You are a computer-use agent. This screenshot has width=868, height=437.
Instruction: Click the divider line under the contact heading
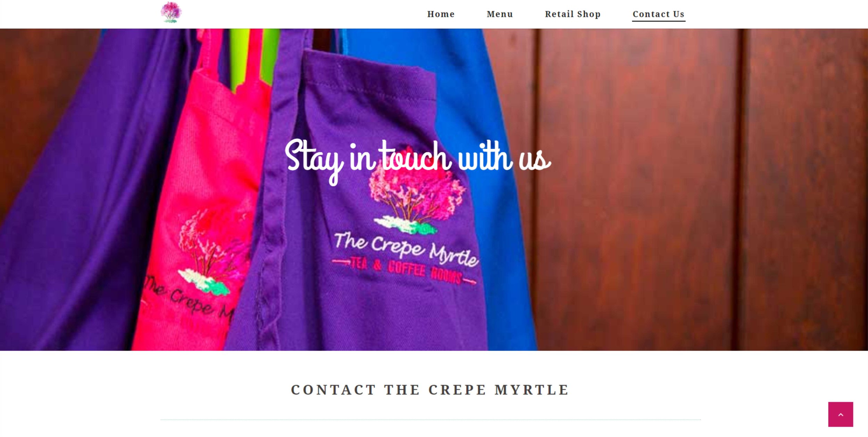pos(431,420)
